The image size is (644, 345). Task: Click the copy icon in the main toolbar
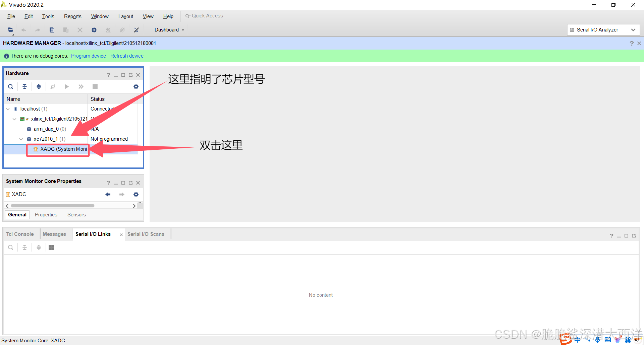(x=52, y=30)
